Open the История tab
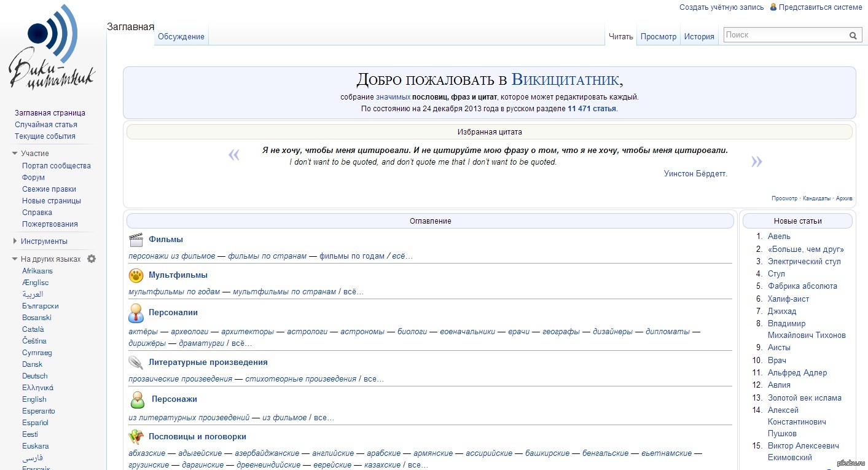Image resolution: width=868 pixels, height=470 pixels. (699, 37)
